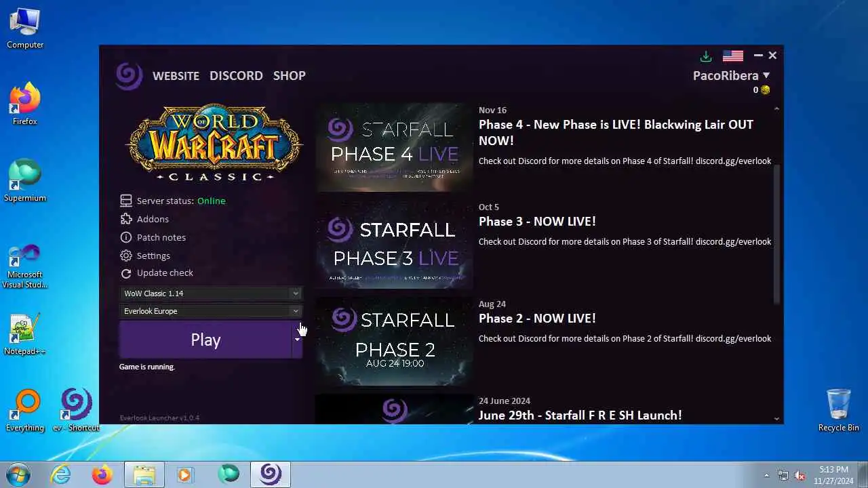Open Phase 4 Blackwing Lair news headline
Screen dimensions: 868x488
click(x=616, y=132)
